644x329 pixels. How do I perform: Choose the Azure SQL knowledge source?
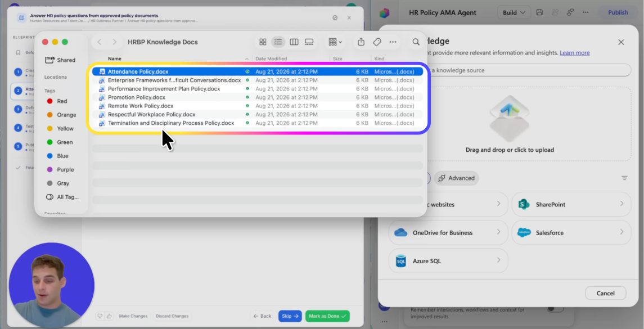point(448,260)
